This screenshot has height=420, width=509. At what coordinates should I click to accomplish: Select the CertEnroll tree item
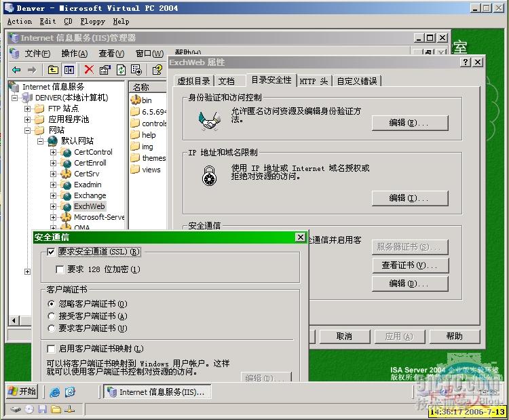[90, 163]
